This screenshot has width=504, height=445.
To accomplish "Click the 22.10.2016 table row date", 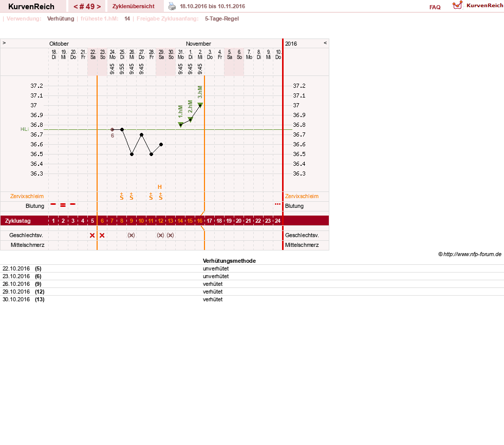I will click(x=16, y=268).
